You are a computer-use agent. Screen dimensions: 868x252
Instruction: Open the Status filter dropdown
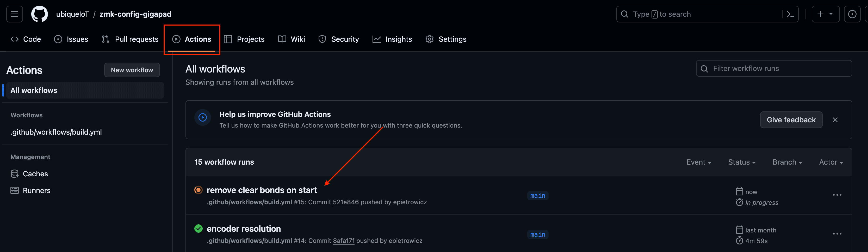pyautogui.click(x=741, y=162)
